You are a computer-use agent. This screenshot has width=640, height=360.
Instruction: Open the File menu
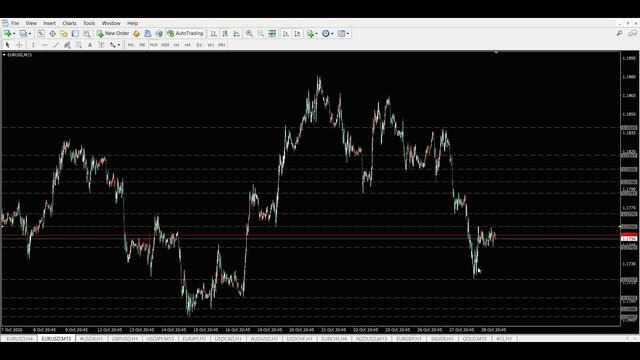click(15, 23)
